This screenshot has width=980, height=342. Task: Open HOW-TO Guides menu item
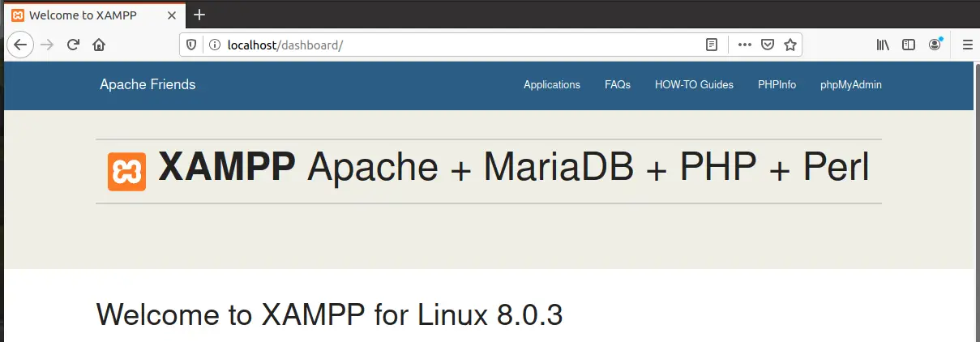tap(694, 84)
